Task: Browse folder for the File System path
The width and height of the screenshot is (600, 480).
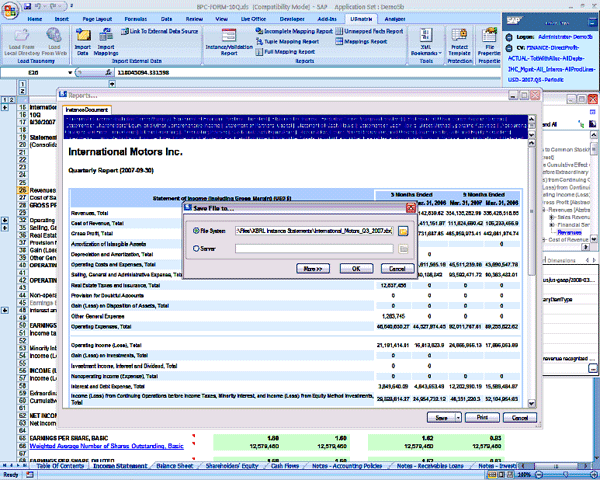Action: [x=404, y=231]
